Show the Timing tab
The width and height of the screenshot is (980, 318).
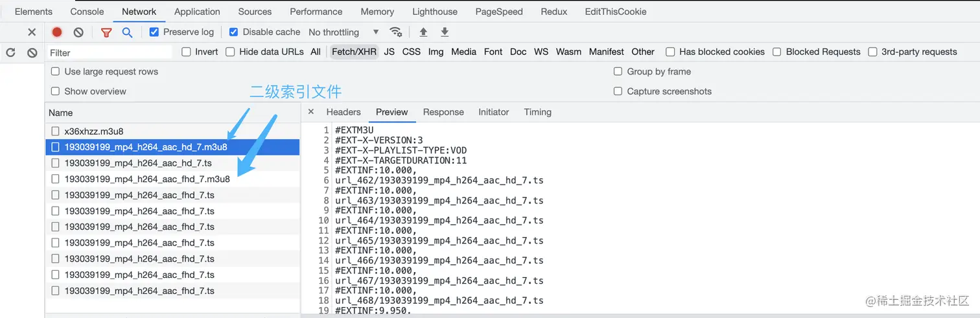[x=537, y=111]
